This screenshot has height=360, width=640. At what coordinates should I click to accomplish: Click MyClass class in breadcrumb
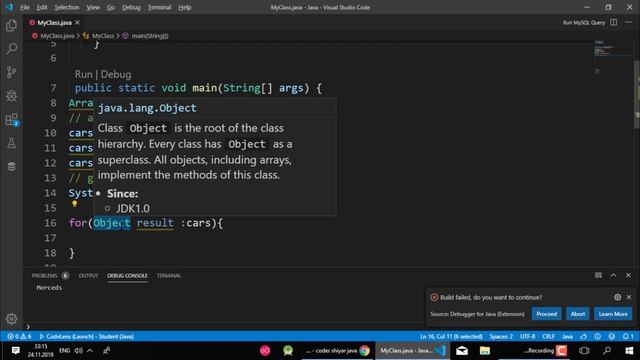coord(103,36)
